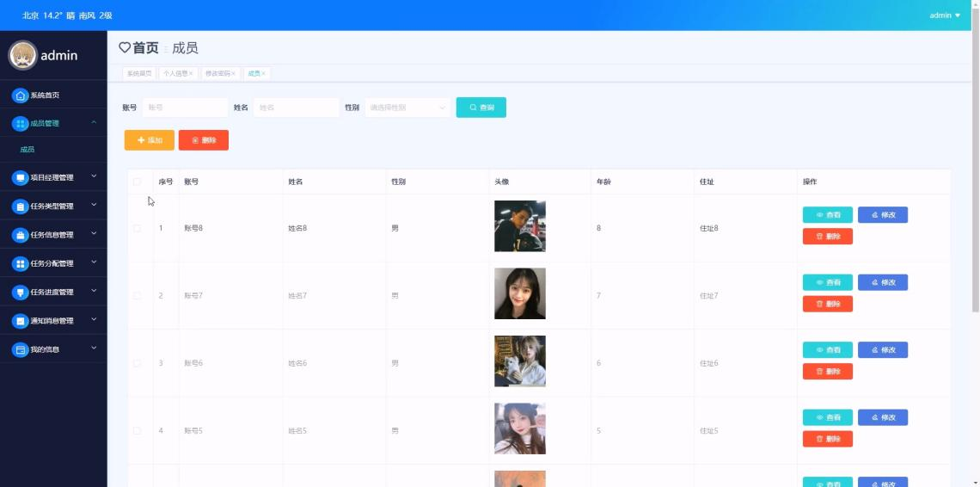Click the 任务进度管理 sidebar icon
This screenshot has width=980, height=487.
[x=21, y=293]
